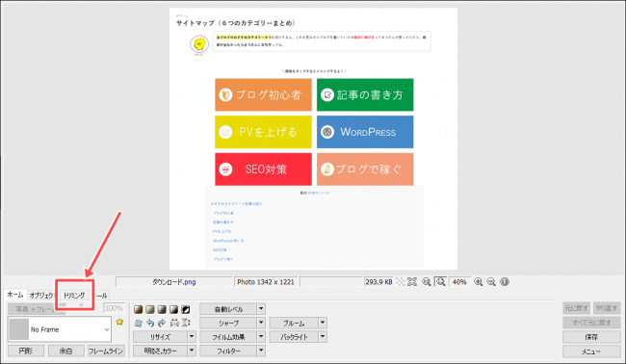Click the black-to-white gradient effect icon
The image size is (626, 364).
pos(173,309)
